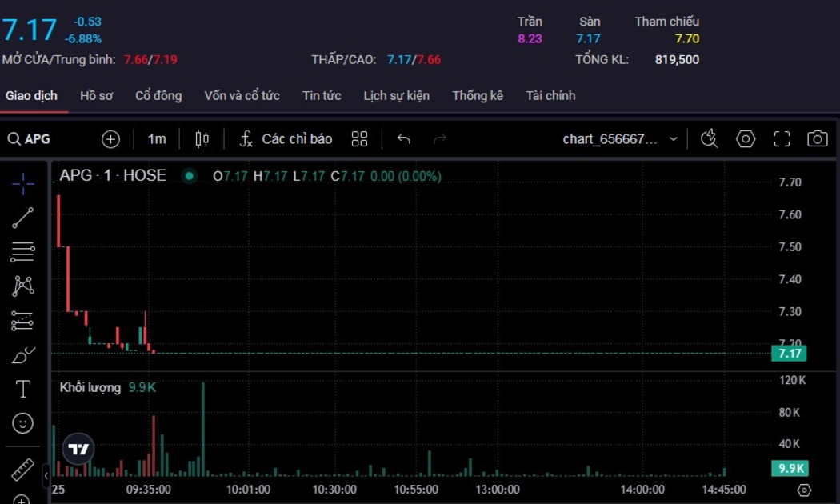Switch to the Tin tức tab
The height and width of the screenshot is (504, 840).
pyautogui.click(x=322, y=96)
